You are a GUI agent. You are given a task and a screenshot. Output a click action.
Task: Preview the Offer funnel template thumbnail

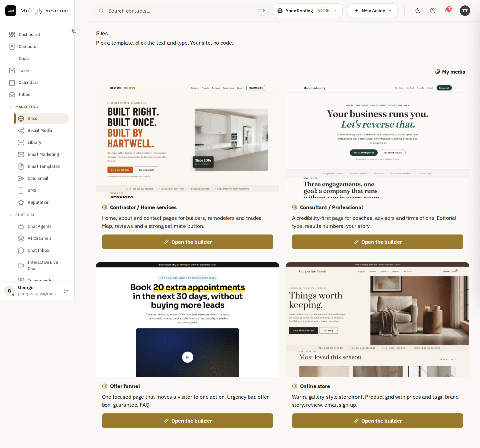(x=188, y=319)
